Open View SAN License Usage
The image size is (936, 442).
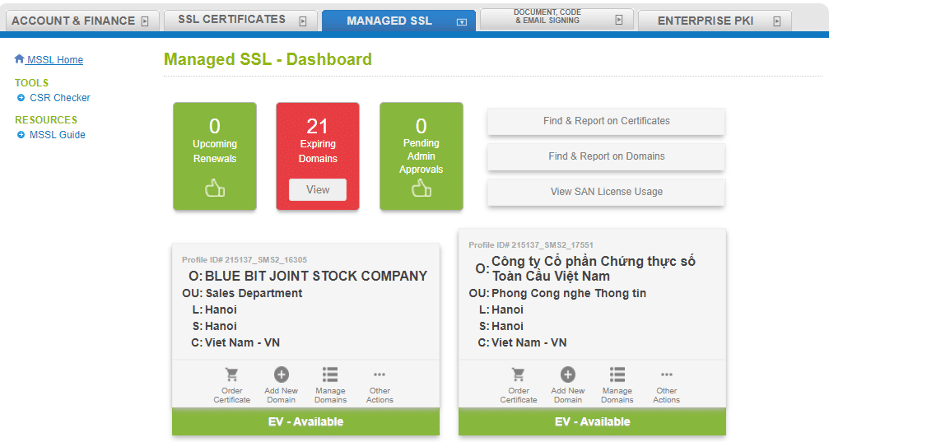[606, 191]
